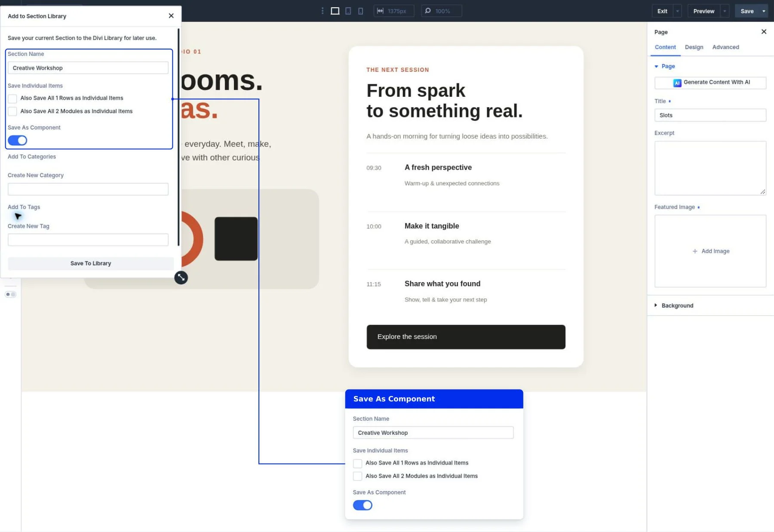
Task: Click the plus icon in Add Image box
Action: click(x=695, y=251)
